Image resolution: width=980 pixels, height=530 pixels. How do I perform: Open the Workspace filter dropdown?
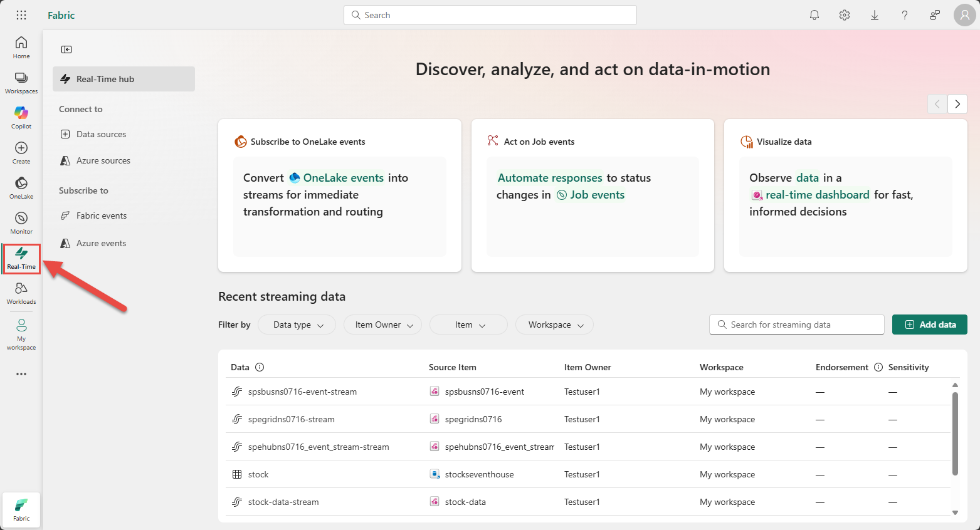pos(555,325)
